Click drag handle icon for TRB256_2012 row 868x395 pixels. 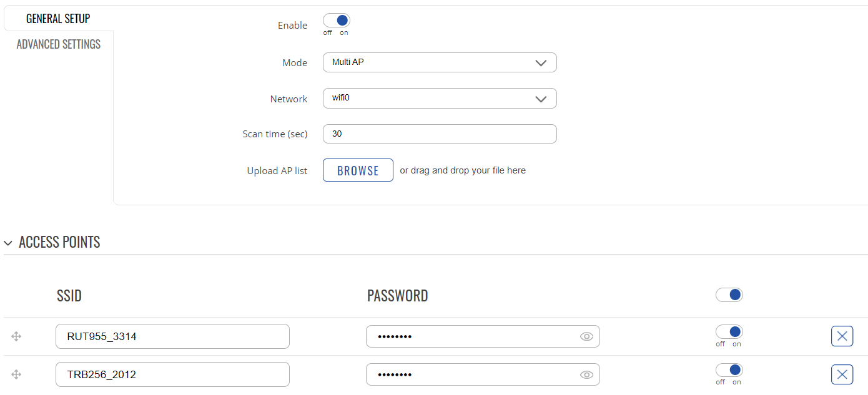pyautogui.click(x=16, y=374)
